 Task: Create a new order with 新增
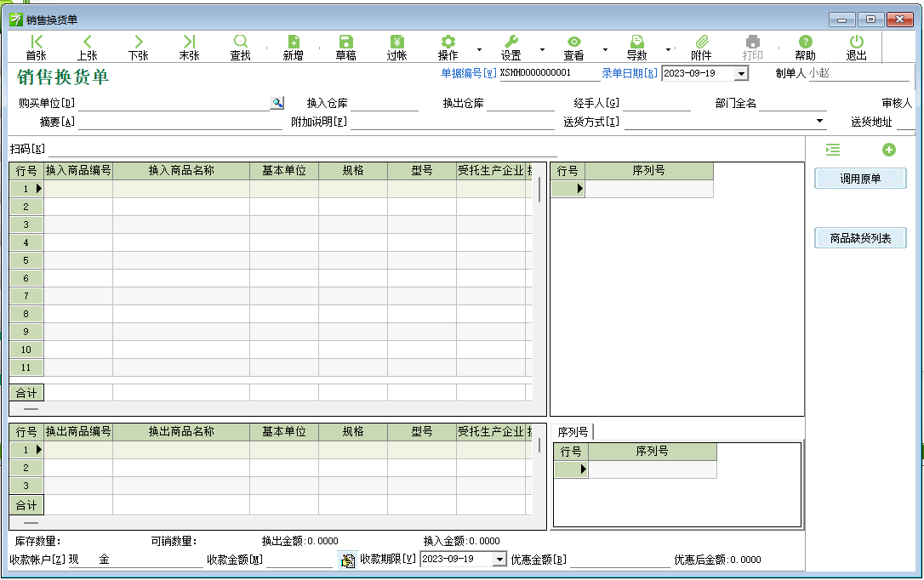294,48
